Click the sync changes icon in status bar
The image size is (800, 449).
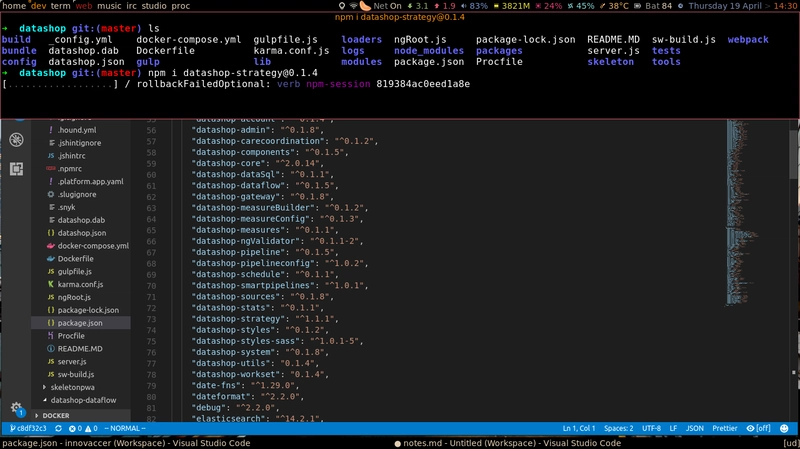pyautogui.click(x=58, y=429)
